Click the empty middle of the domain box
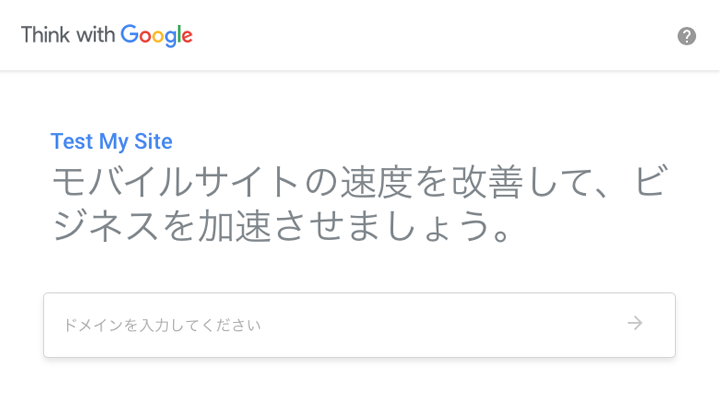Viewport: 720px width, 420px height. point(441,325)
